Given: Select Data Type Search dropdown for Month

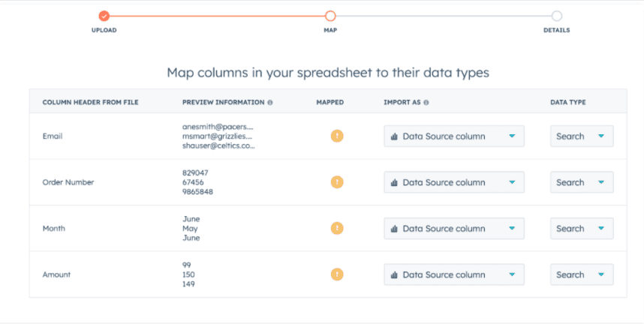Looking at the screenshot, I should tap(581, 229).
